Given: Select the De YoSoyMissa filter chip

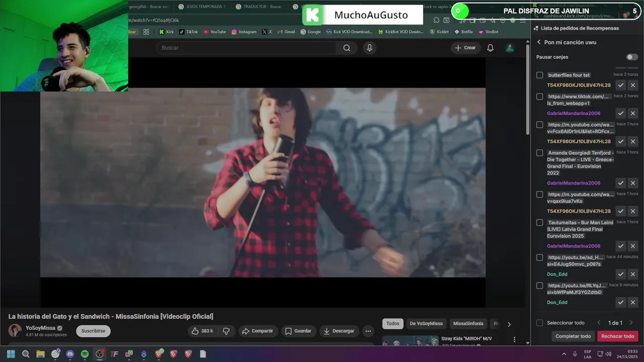Looking at the screenshot, I should click(426, 324).
